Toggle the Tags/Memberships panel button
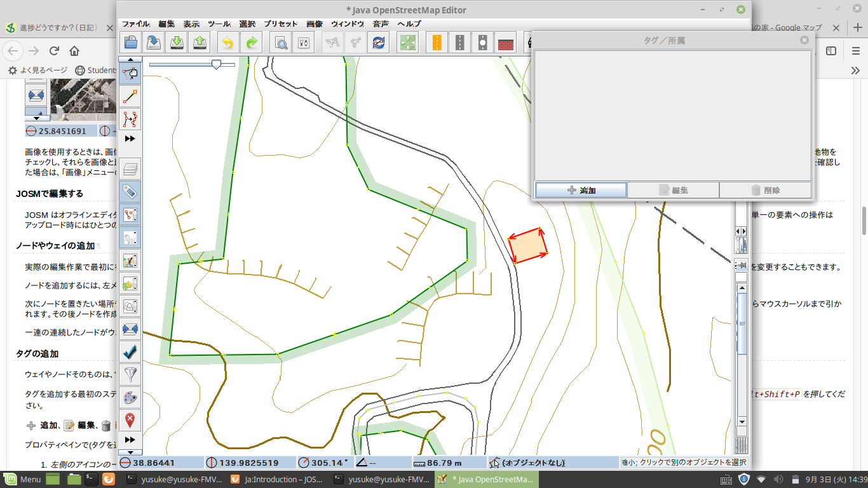 pos(130,192)
